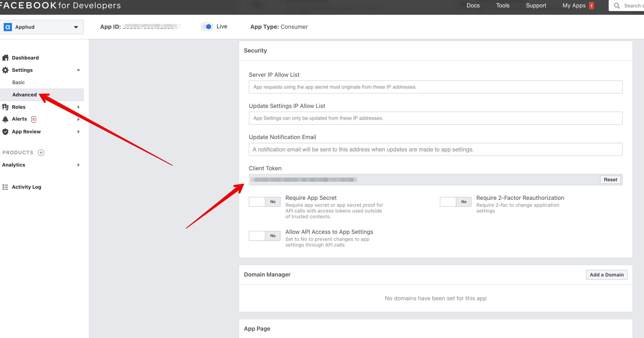This screenshot has width=644, height=338.
Task: Select the Basic settings item
Action: [x=18, y=82]
